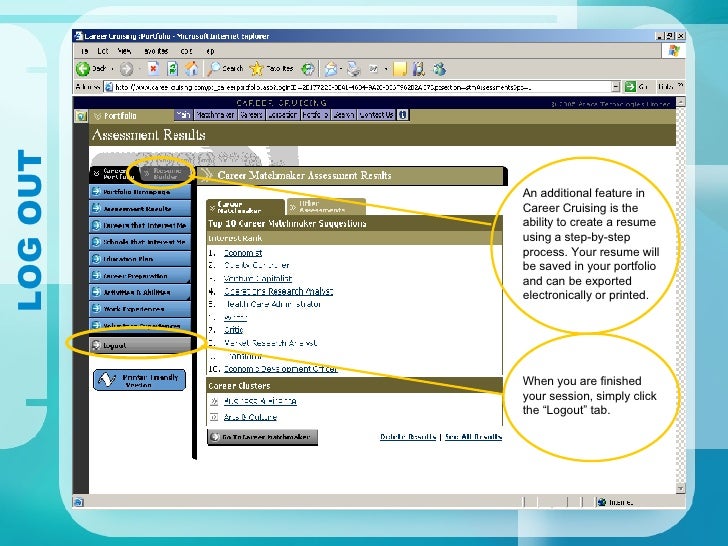Click Go To Career Matchmaker button

pos(262,437)
